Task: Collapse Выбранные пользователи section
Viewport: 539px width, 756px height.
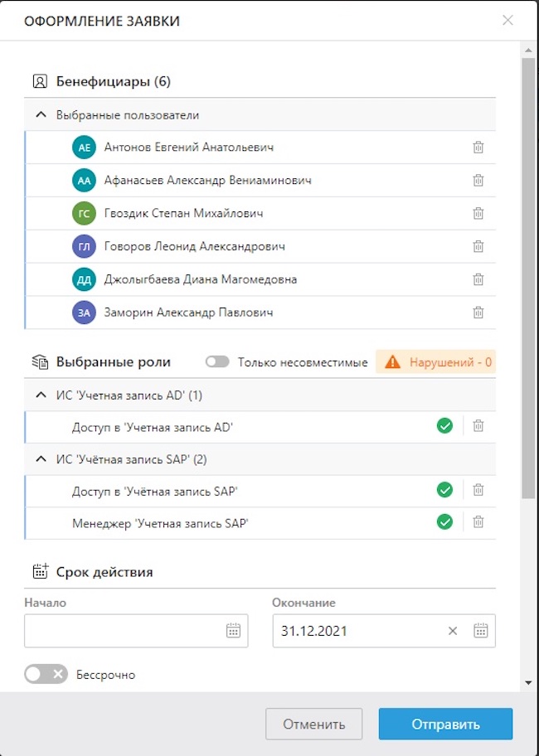Action: pyautogui.click(x=41, y=115)
